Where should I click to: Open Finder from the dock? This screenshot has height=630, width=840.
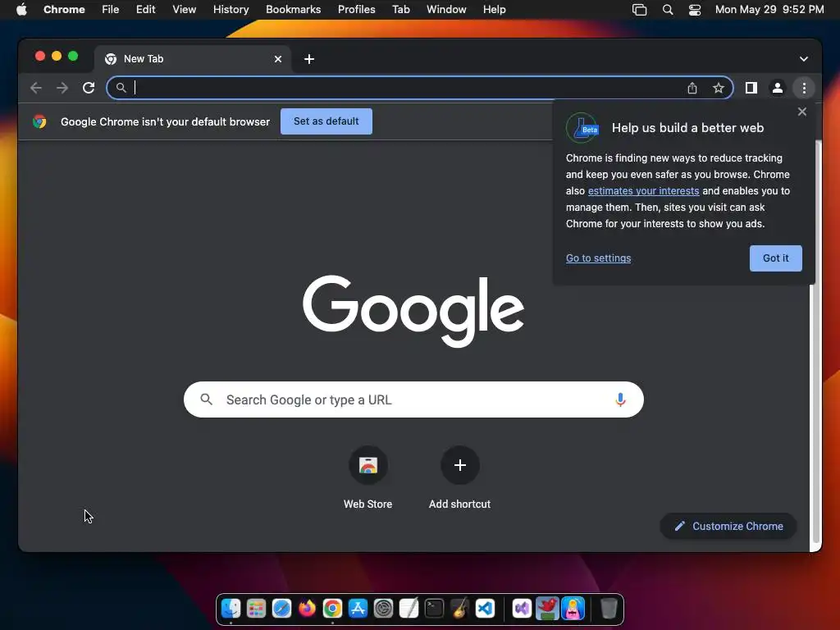pyautogui.click(x=231, y=609)
